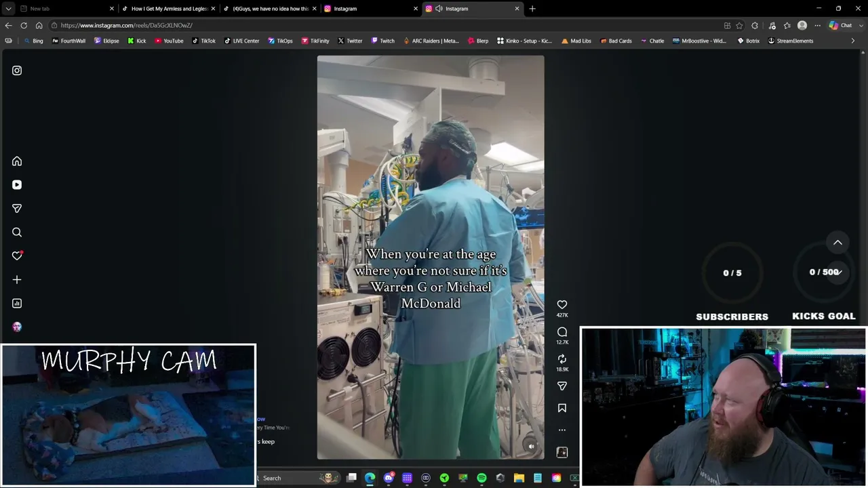Switch to the 'Guys, we have no idea' tab
The height and width of the screenshot is (488, 868).
tap(270, 9)
